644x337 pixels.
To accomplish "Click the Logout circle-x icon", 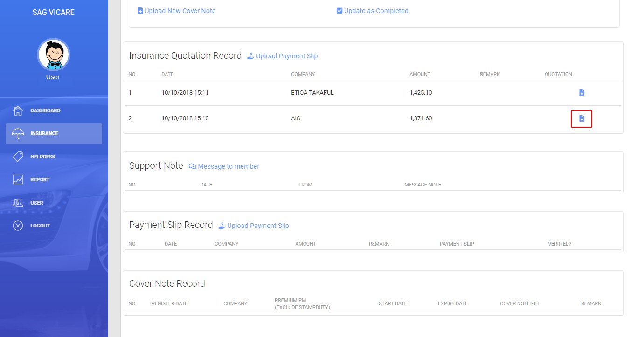I will pyautogui.click(x=18, y=226).
